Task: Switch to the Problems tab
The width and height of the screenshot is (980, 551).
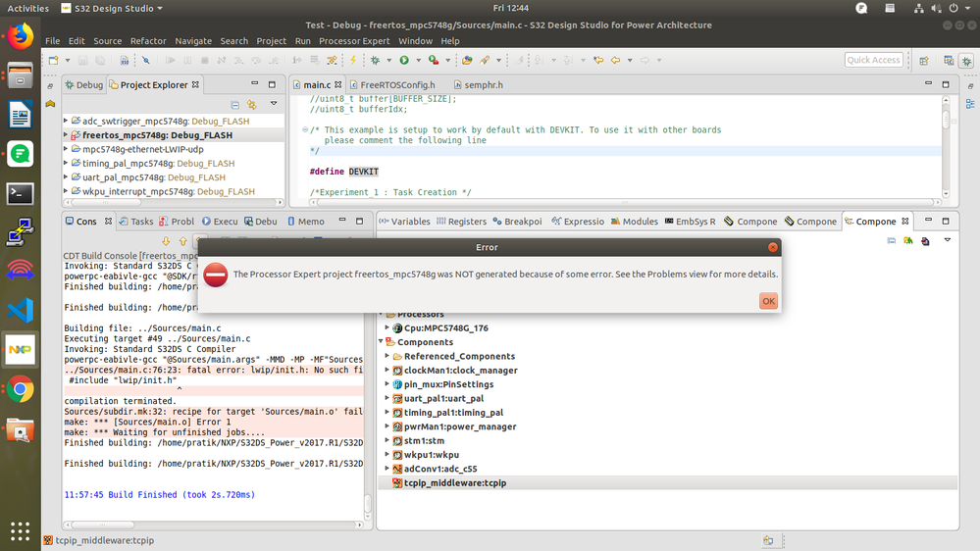Action: coord(177,222)
